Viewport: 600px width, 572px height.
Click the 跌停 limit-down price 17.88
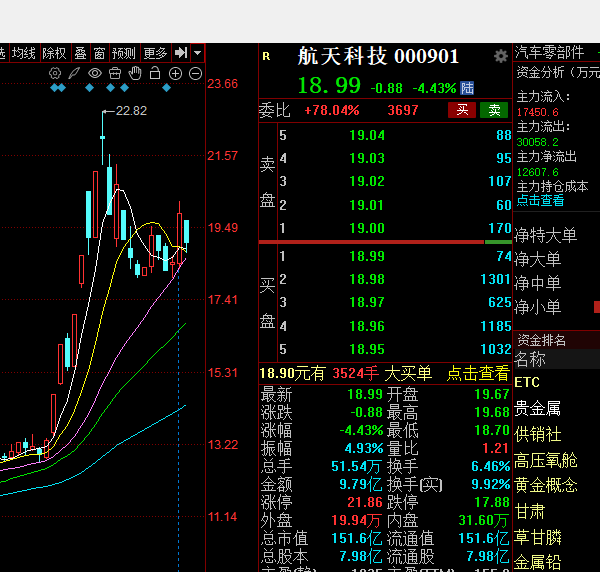tap(492, 502)
